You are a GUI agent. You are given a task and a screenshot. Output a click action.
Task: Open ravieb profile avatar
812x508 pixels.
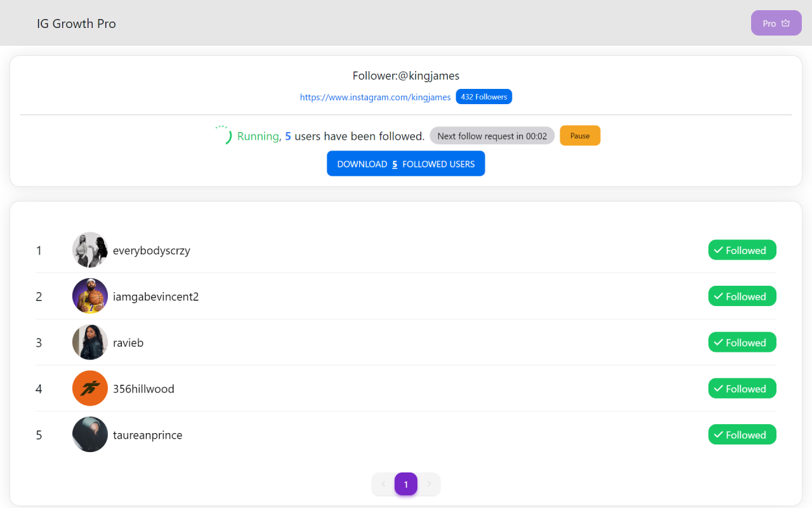click(90, 342)
